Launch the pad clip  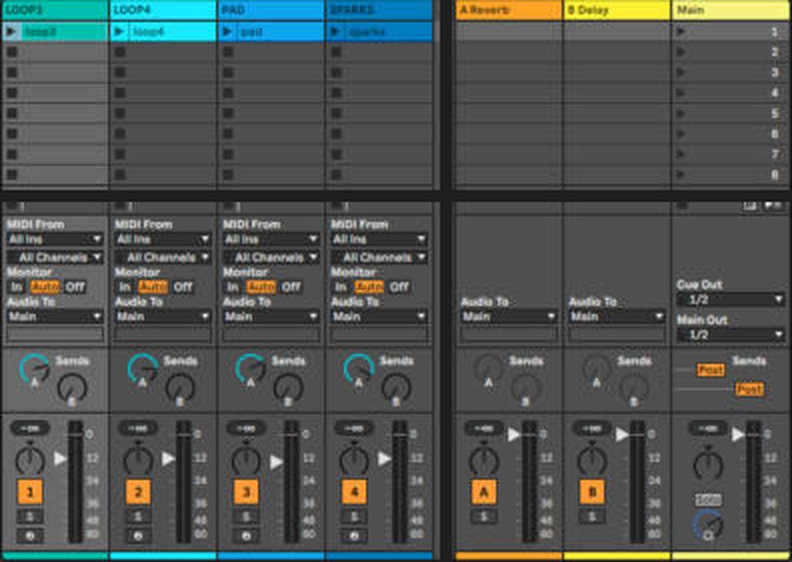(x=227, y=32)
